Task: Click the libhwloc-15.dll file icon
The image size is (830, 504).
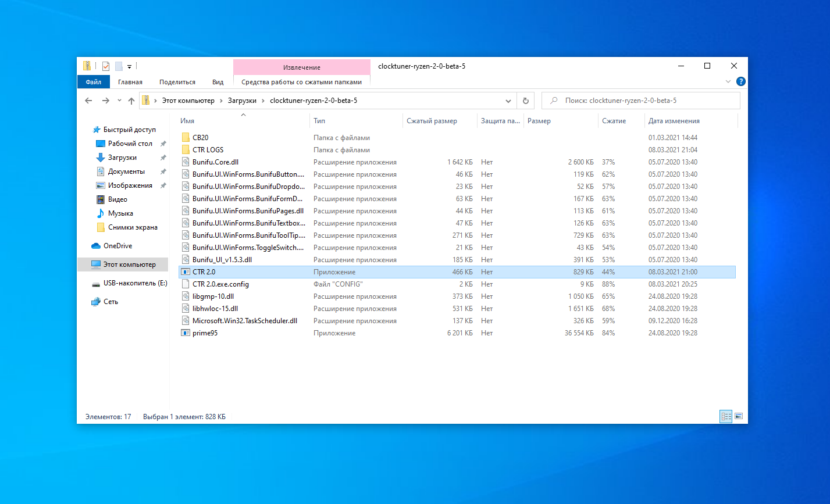Action: (186, 309)
